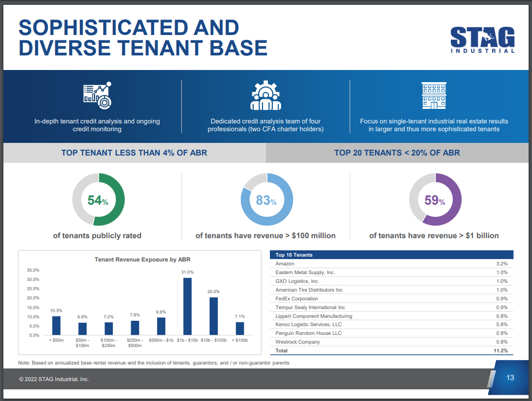532x401 pixels.
Task: Click the purple 59% donut chart
Action: [435, 200]
